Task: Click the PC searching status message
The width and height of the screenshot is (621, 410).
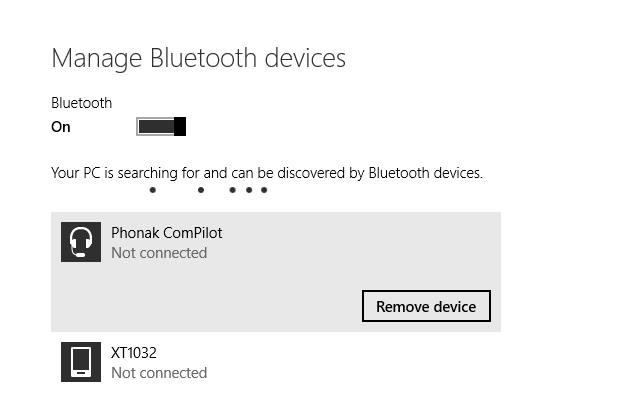Action: pos(267,173)
